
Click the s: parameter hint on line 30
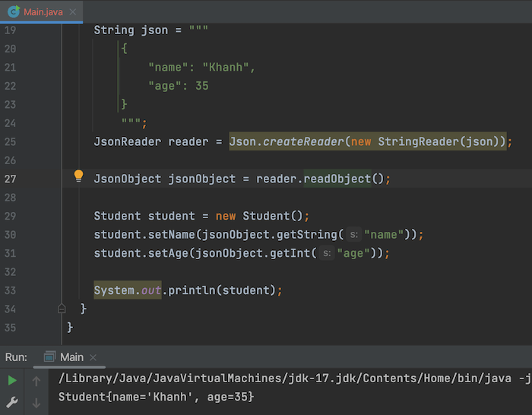click(354, 234)
